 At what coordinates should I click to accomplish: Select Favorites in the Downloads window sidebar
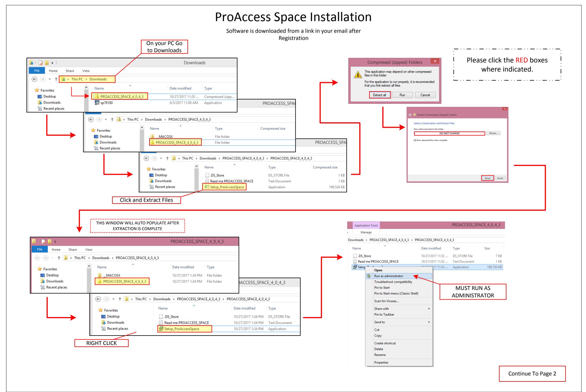click(45, 90)
